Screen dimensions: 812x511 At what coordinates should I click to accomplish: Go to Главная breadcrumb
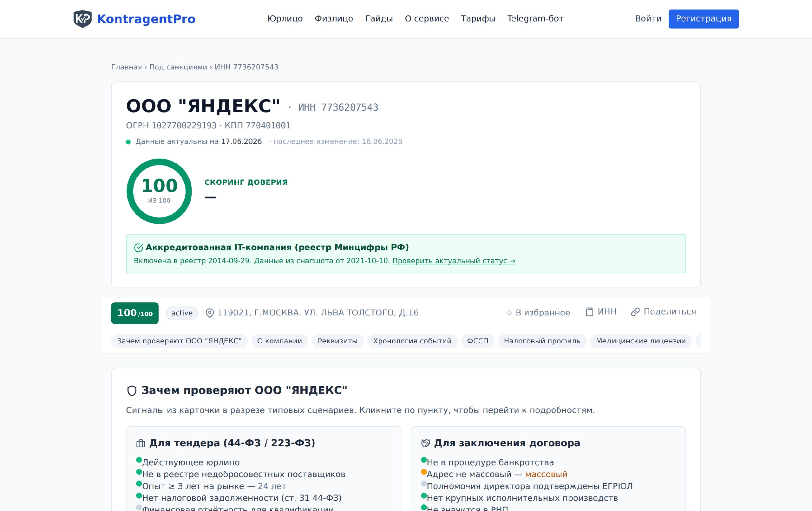click(x=127, y=67)
